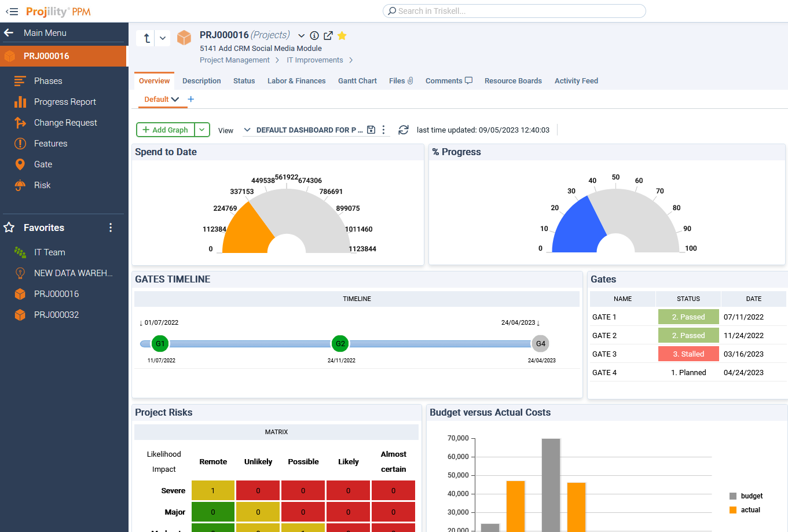
Task: Click the project info circle icon
Action: click(314, 35)
